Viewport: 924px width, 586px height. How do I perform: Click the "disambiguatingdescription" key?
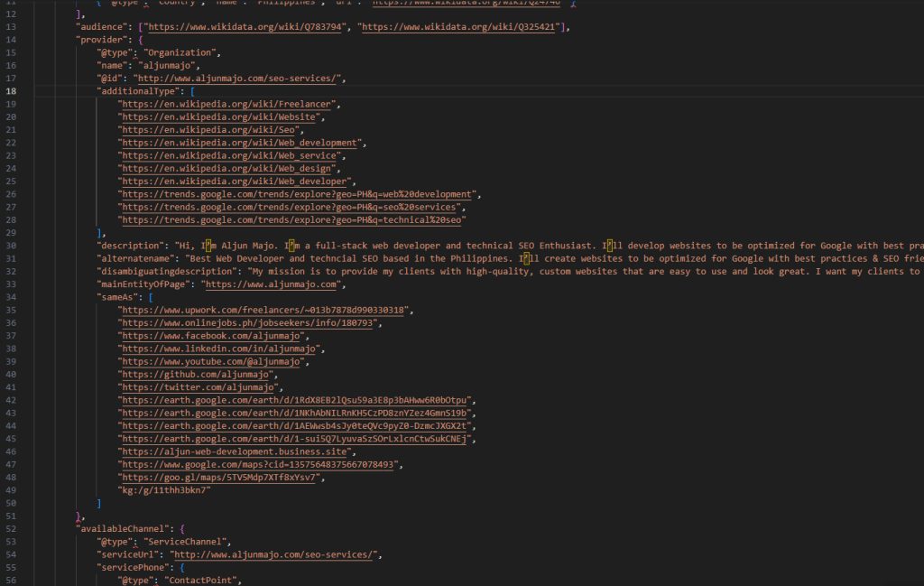[x=167, y=272]
